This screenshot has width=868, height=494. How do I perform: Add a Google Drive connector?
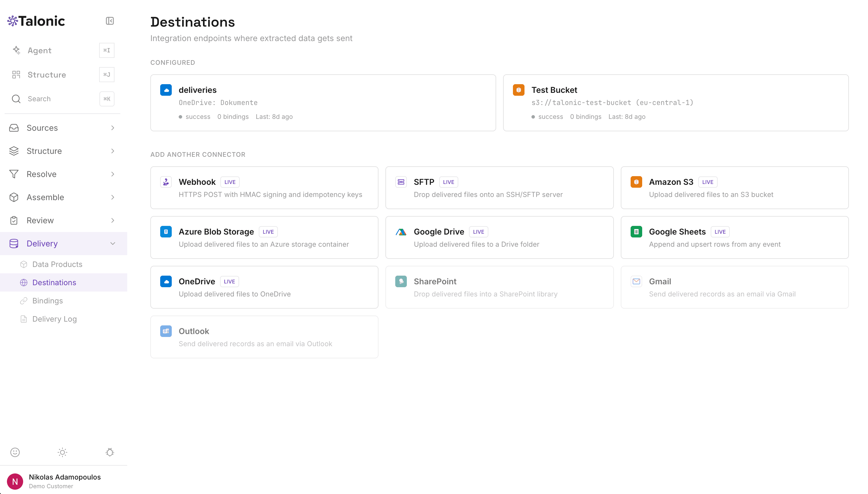[499, 237]
